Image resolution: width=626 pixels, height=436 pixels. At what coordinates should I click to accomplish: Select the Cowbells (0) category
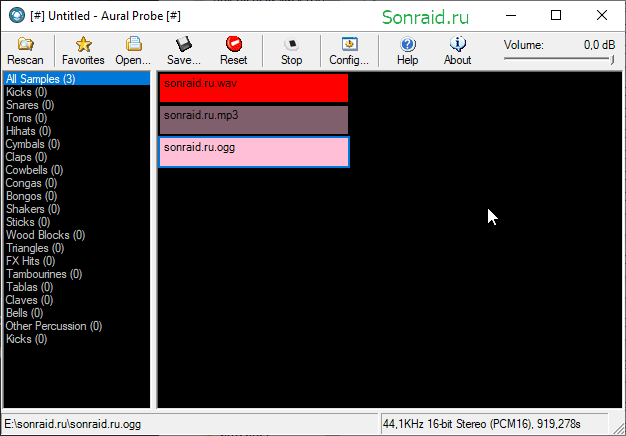tap(77, 170)
